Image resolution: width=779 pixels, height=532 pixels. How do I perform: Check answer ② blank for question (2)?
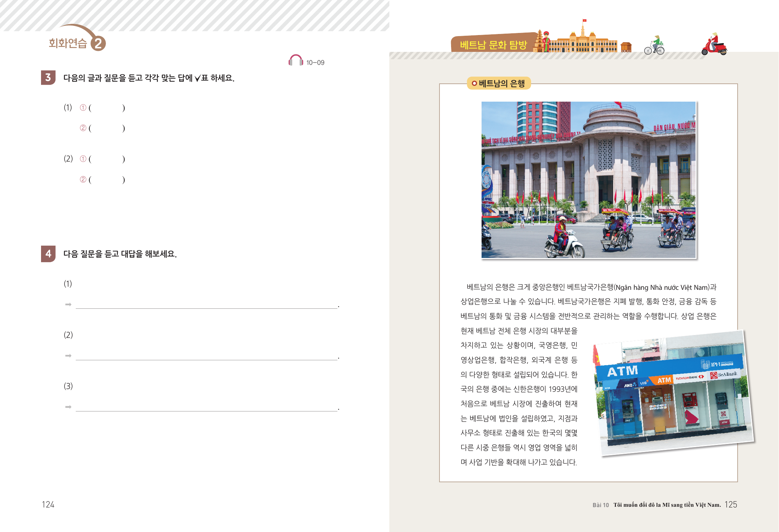(107, 180)
